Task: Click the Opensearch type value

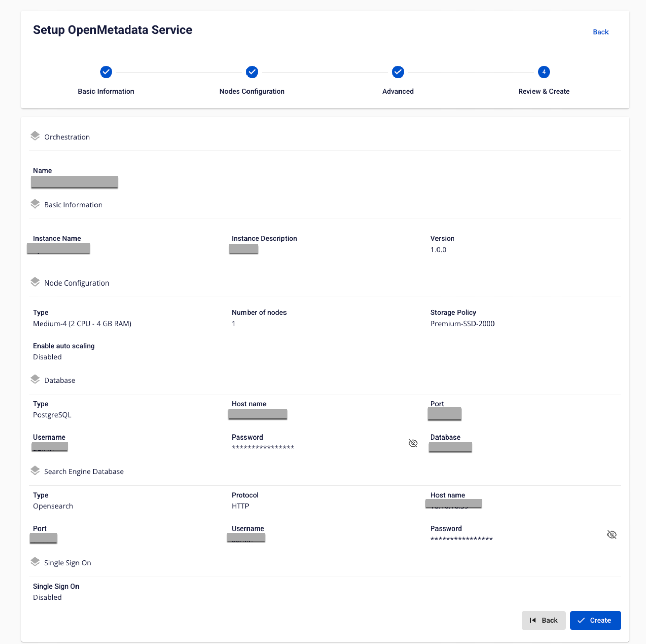Action: (53, 506)
